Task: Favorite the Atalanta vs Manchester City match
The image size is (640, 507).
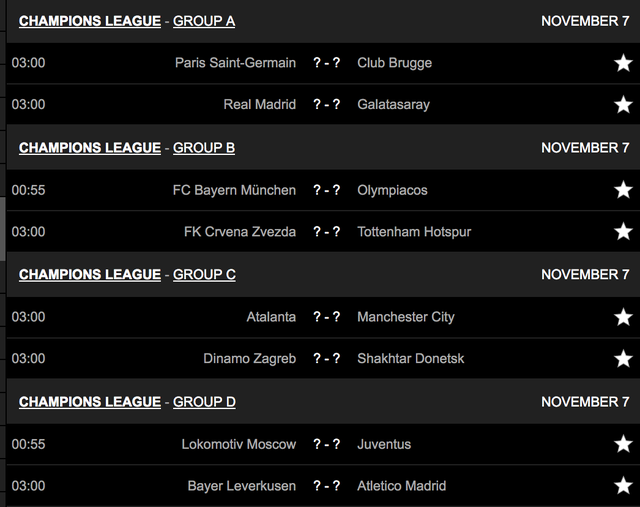Action: coord(623,317)
